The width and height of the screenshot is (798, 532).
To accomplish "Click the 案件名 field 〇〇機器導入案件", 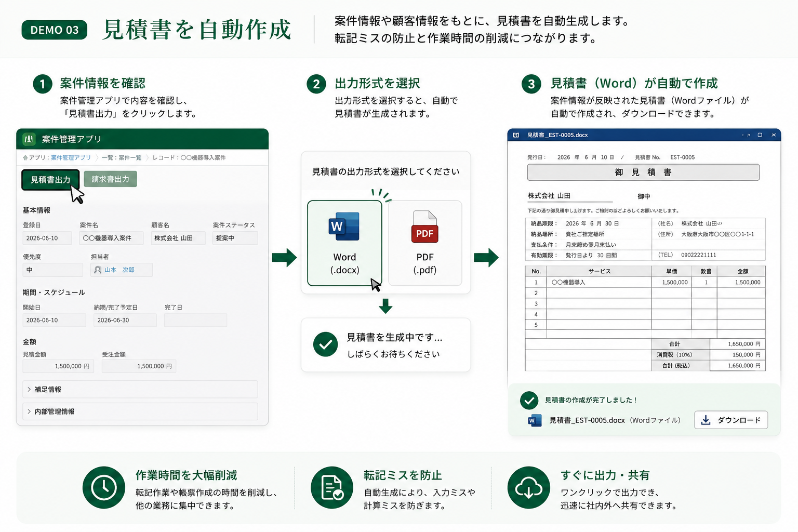I will point(112,238).
